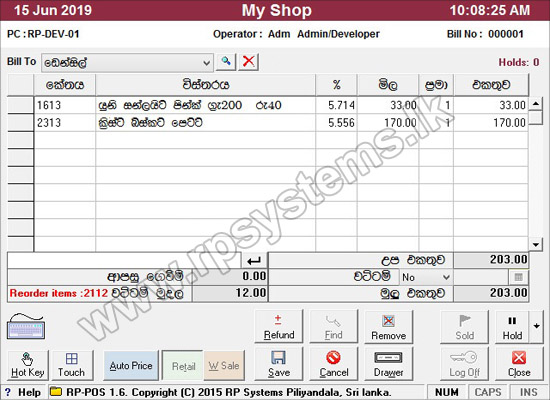Remove the selected bill item
Viewport: 550px width, 400px height.
click(x=389, y=326)
